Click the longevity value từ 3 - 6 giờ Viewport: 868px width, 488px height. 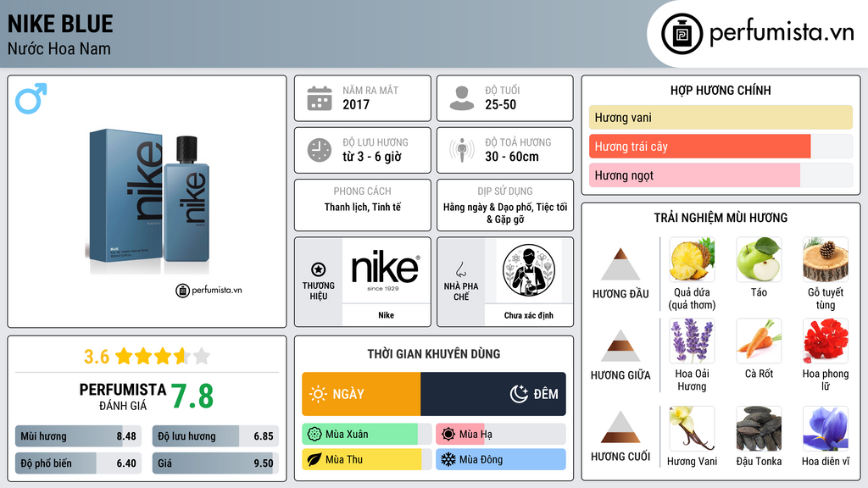[372, 157]
